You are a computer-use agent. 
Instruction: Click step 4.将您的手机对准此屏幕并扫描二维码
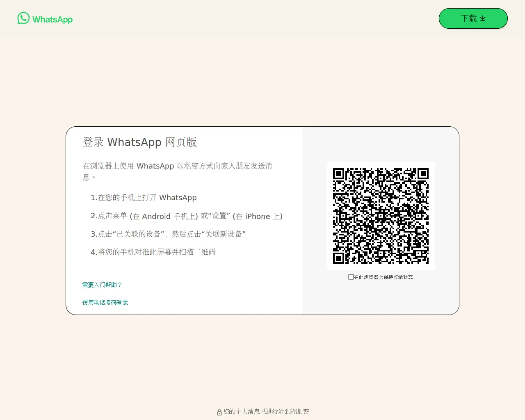pos(153,252)
